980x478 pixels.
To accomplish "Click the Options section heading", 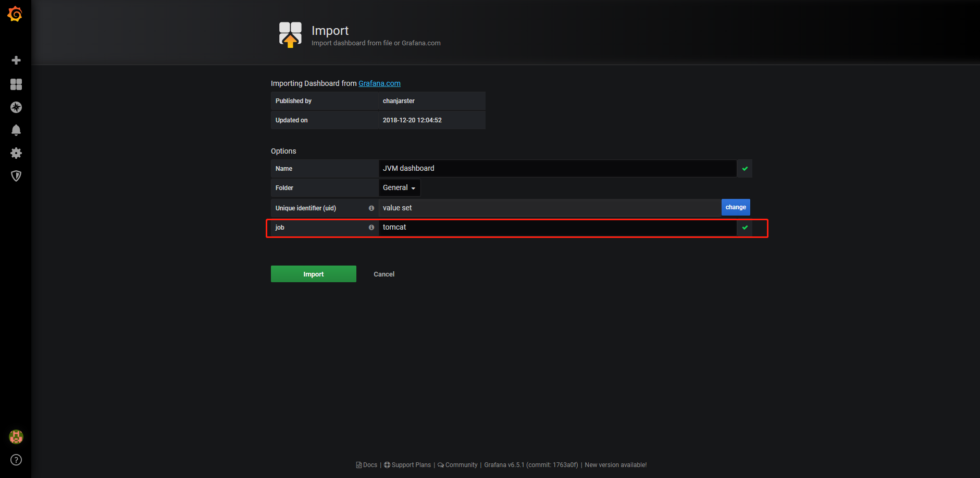I will (283, 151).
